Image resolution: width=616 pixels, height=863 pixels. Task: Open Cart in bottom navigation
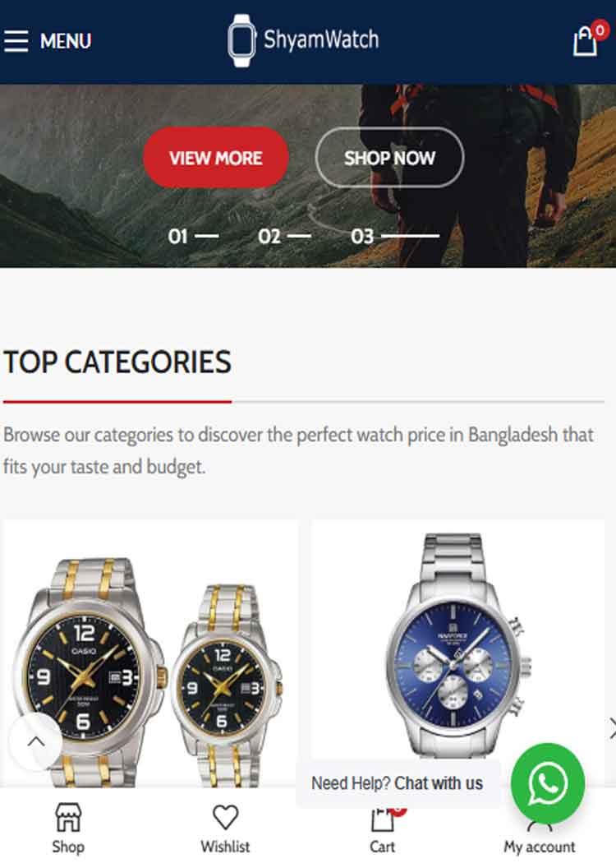coord(383,828)
